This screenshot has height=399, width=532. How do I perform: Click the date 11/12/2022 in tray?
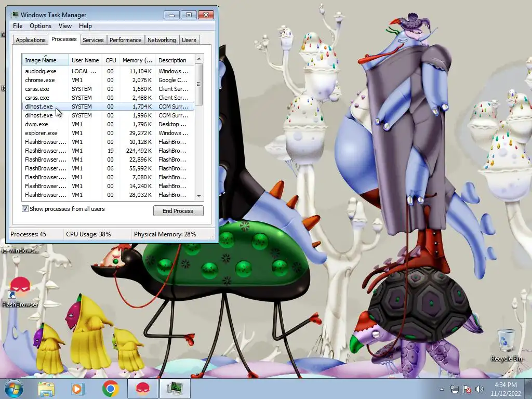506,394
